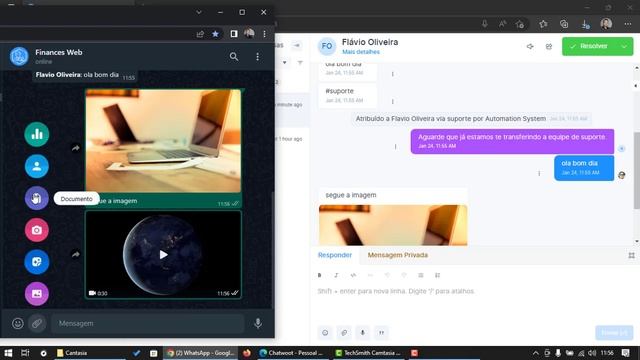Record audio in Chatwoot reply box
This screenshot has height=360, width=640.
point(362,333)
